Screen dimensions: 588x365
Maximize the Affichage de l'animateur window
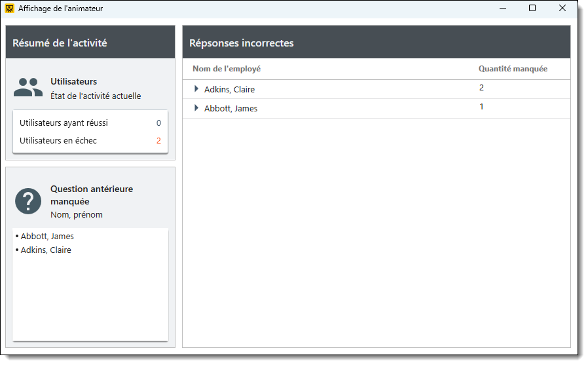(532, 9)
